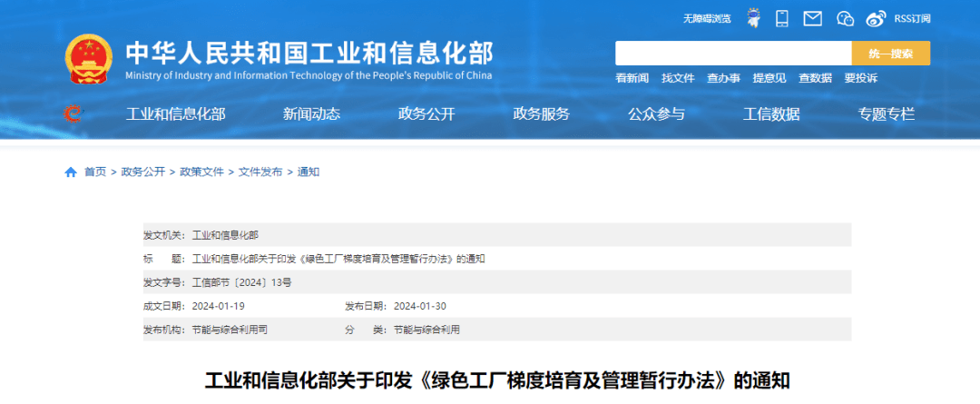Click the home icon in breadcrumb
The width and height of the screenshot is (980, 404).
71,172
